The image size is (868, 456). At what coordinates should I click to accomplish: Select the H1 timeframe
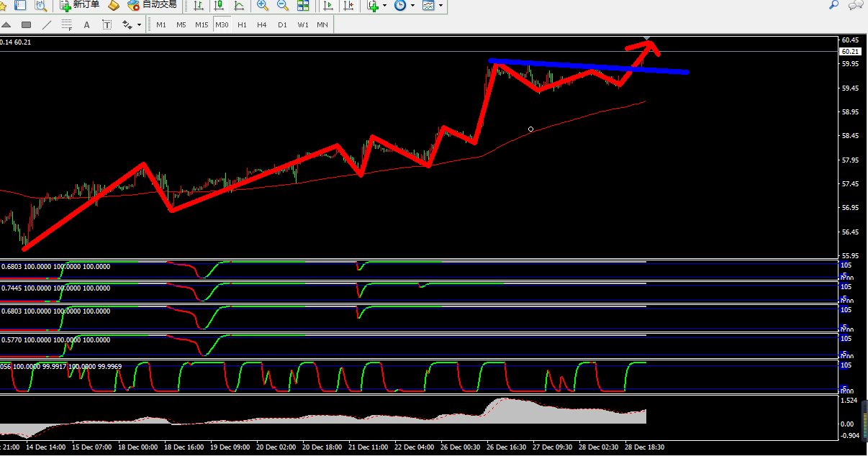pos(242,25)
